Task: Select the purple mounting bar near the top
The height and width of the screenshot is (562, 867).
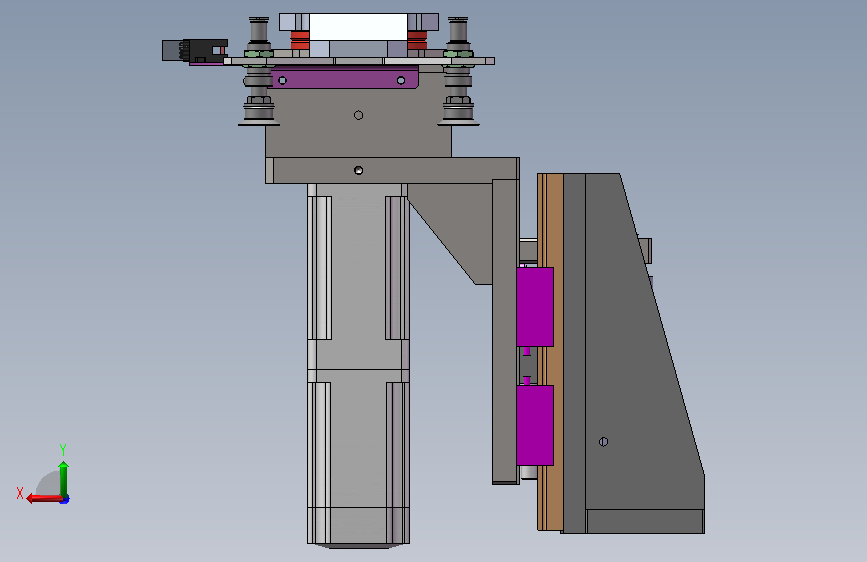Action: click(x=344, y=78)
